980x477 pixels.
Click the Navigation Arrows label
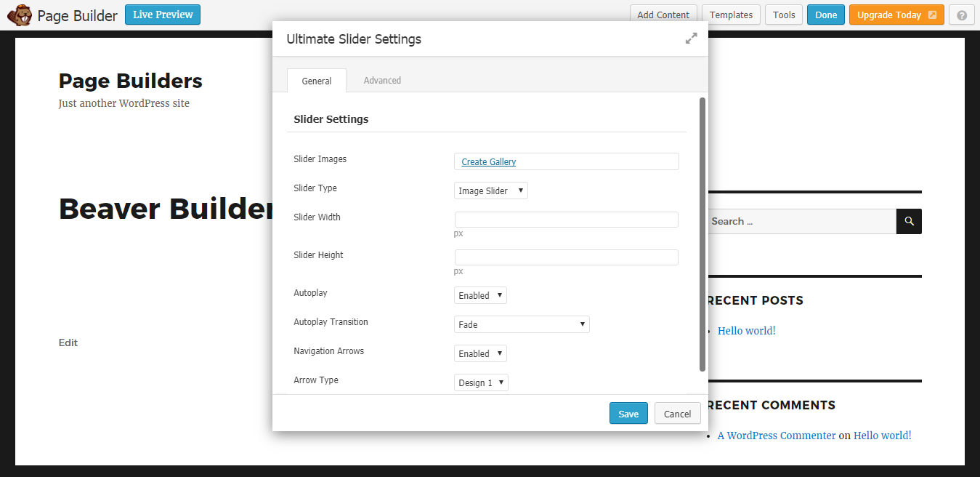(x=329, y=351)
